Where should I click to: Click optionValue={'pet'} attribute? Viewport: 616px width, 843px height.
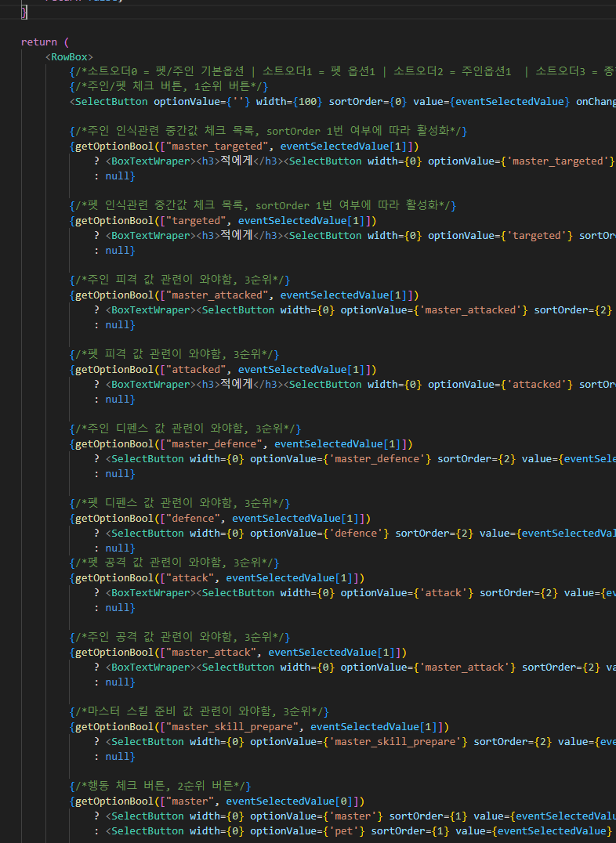pos(308,831)
